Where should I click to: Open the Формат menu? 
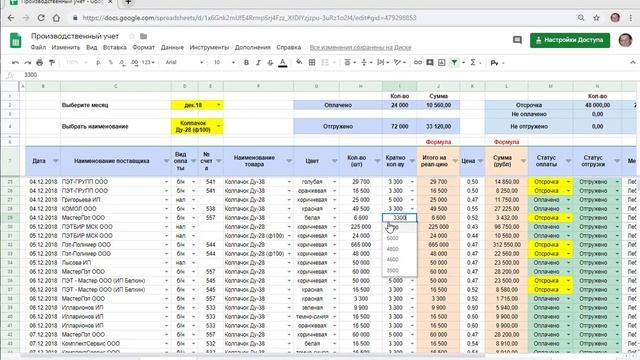[144, 47]
